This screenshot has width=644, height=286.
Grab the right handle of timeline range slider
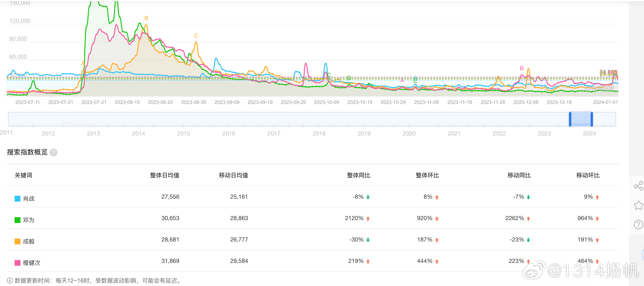pyautogui.click(x=592, y=119)
